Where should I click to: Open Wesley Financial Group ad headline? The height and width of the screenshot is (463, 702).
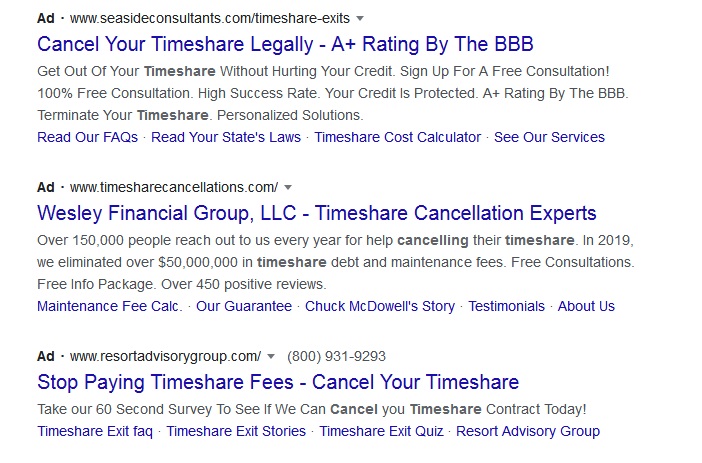tap(316, 213)
